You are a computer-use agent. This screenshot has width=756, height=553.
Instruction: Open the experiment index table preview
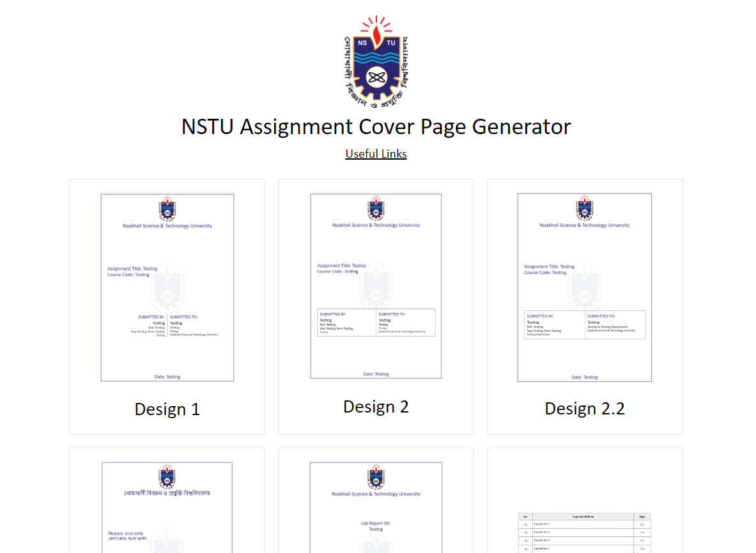584,533
